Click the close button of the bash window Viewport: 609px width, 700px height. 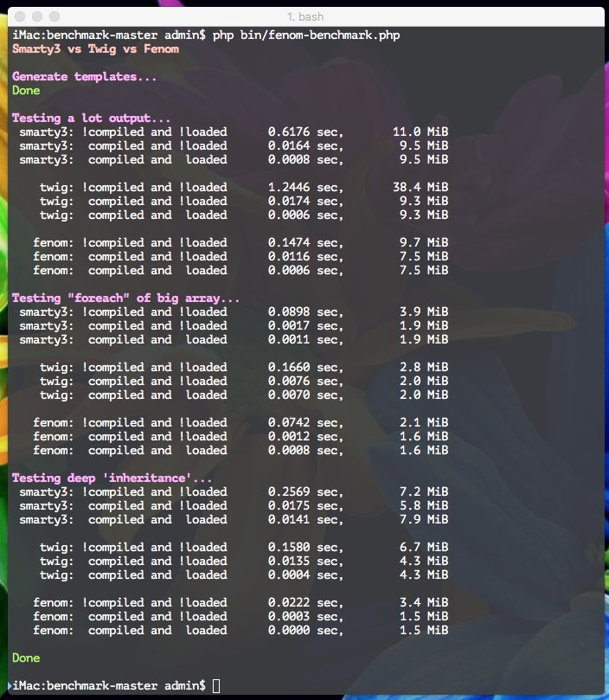pyautogui.click(x=20, y=16)
